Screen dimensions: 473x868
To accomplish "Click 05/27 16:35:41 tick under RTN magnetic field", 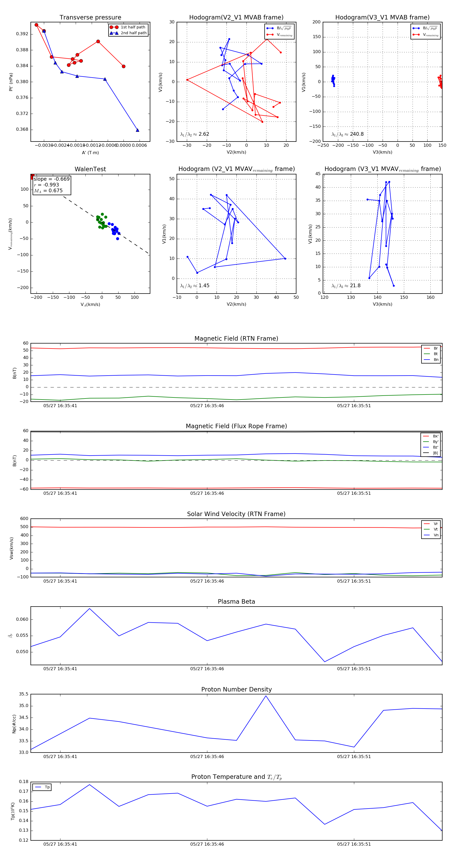I will click(x=60, y=406).
